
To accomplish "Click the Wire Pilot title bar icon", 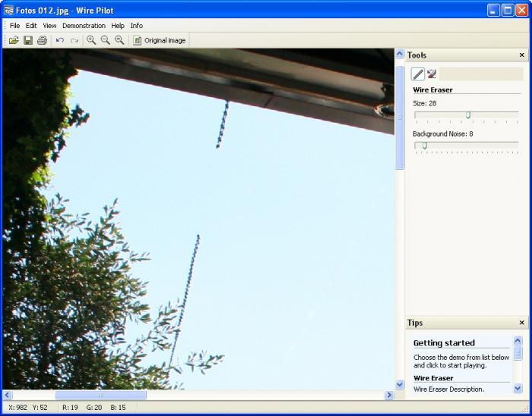I will coord(8,11).
